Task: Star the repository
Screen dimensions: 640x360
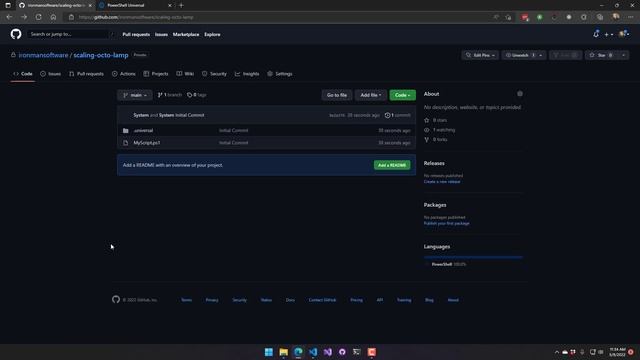Action: point(601,55)
